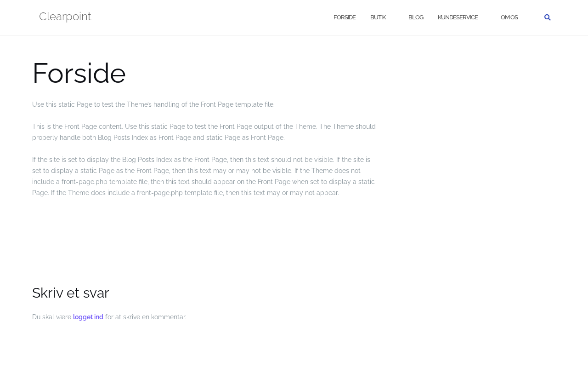Image resolution: width=588 pixels, height=368 pixels.
Task: Go to the Blog menu item
Action: [x=416, y=17]
